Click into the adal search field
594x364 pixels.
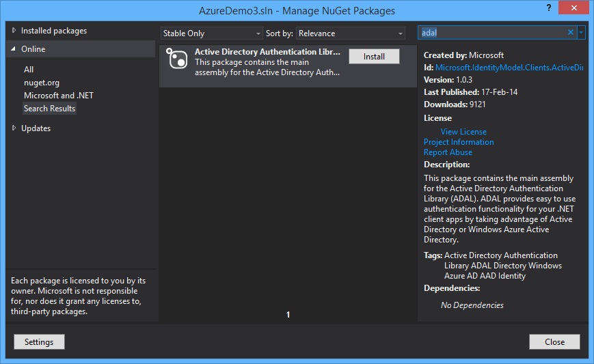[492, 33]
